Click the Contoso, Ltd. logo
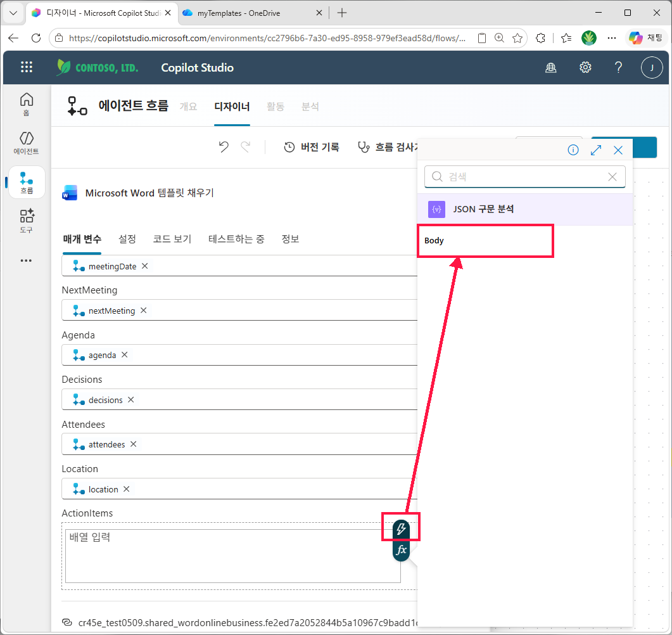Screen dimensions: 672x635 pos(98,67)
